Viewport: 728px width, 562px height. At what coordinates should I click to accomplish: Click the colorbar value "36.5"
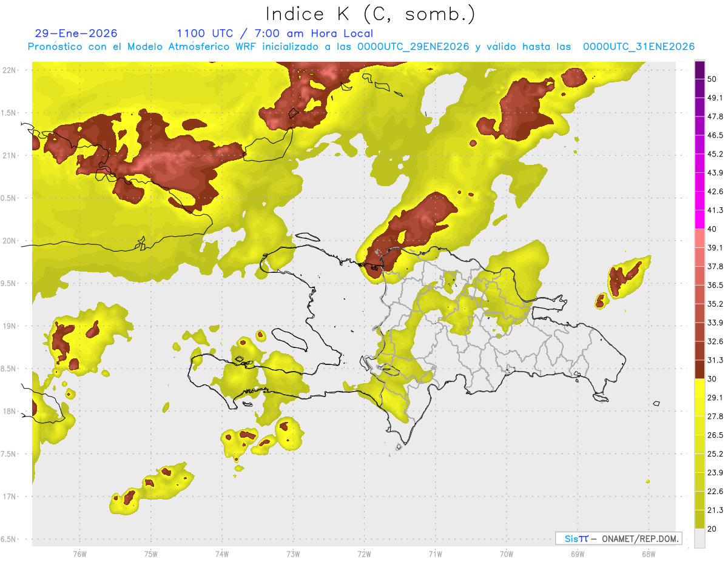point(715,285)
